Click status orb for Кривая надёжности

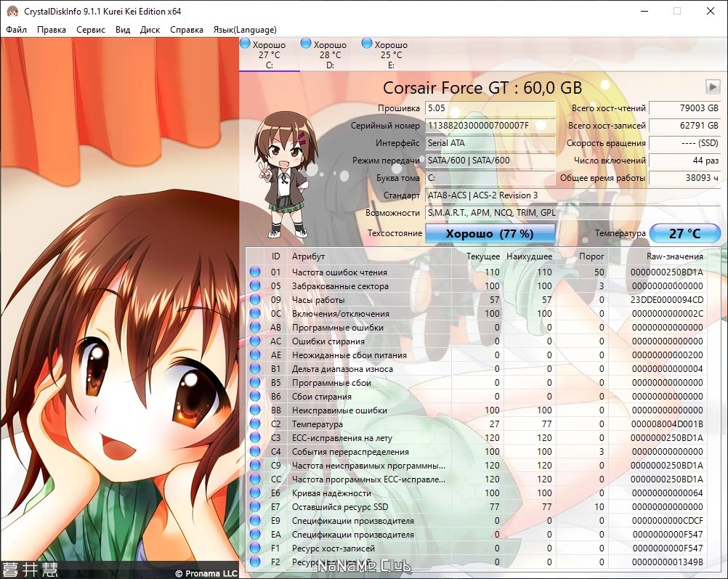(255, 493)
